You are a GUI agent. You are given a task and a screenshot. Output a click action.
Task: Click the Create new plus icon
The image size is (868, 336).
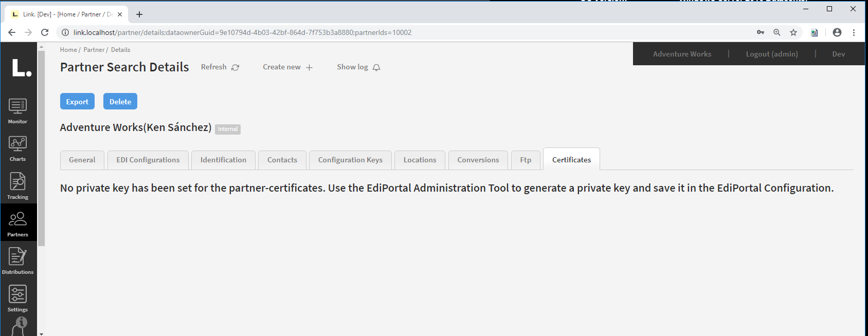(x=309, y=67)
